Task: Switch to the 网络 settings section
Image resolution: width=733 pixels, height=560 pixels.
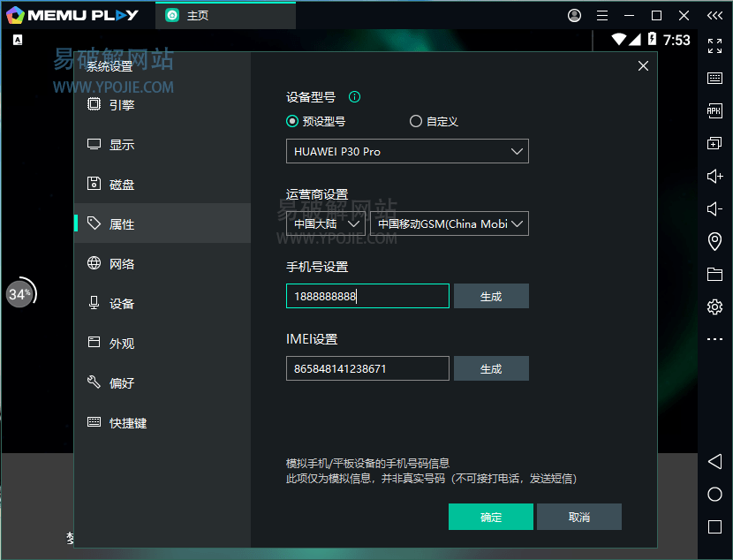Action: point(122,264)
